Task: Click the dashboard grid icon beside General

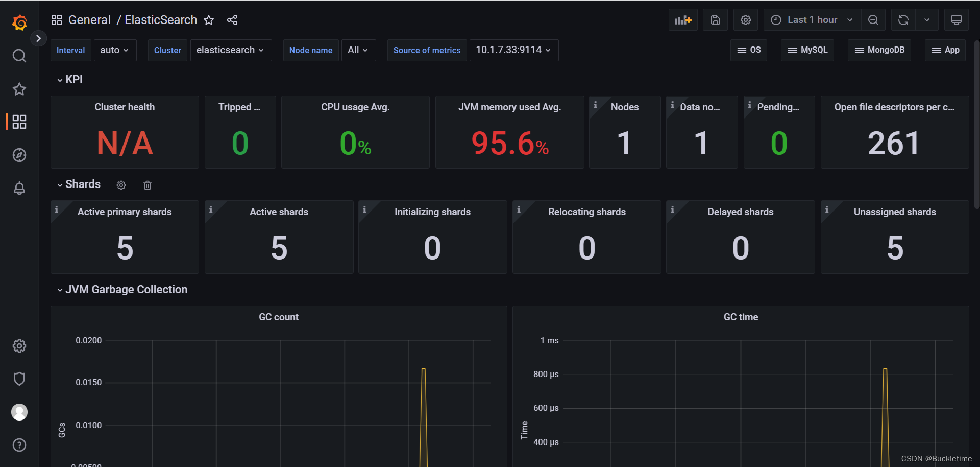Action: 57,20
